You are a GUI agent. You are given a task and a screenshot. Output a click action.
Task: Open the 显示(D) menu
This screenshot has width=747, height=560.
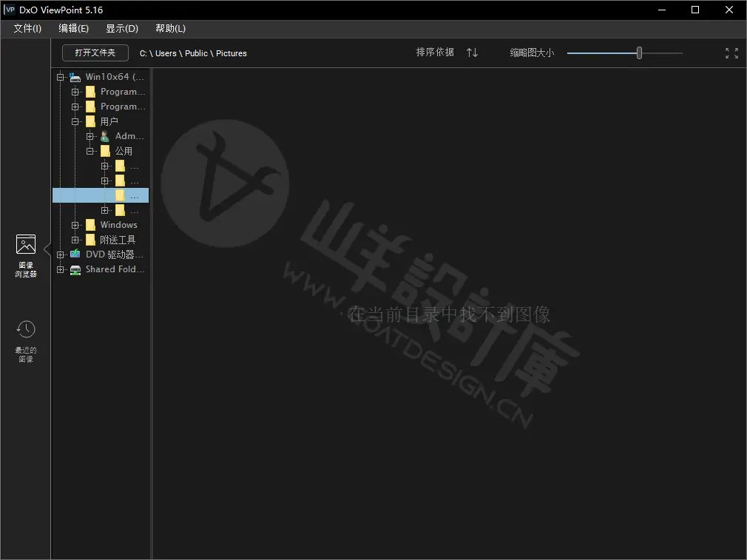[x=122, y=29]
